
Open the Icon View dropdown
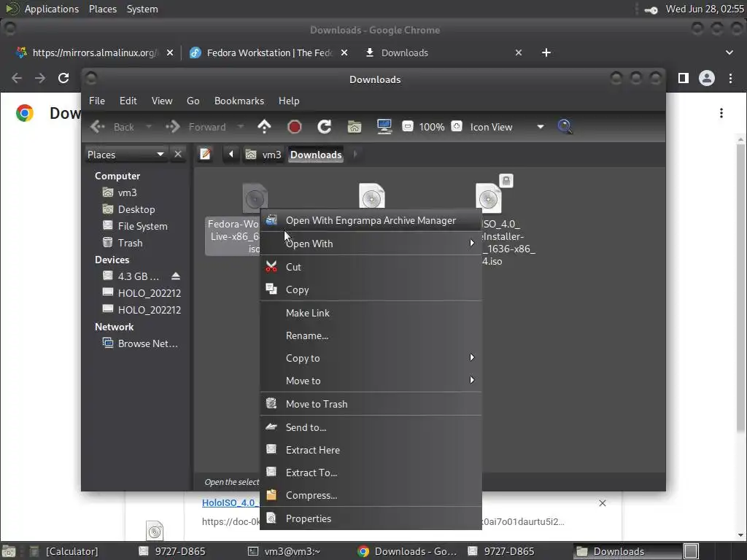[507, 127]
